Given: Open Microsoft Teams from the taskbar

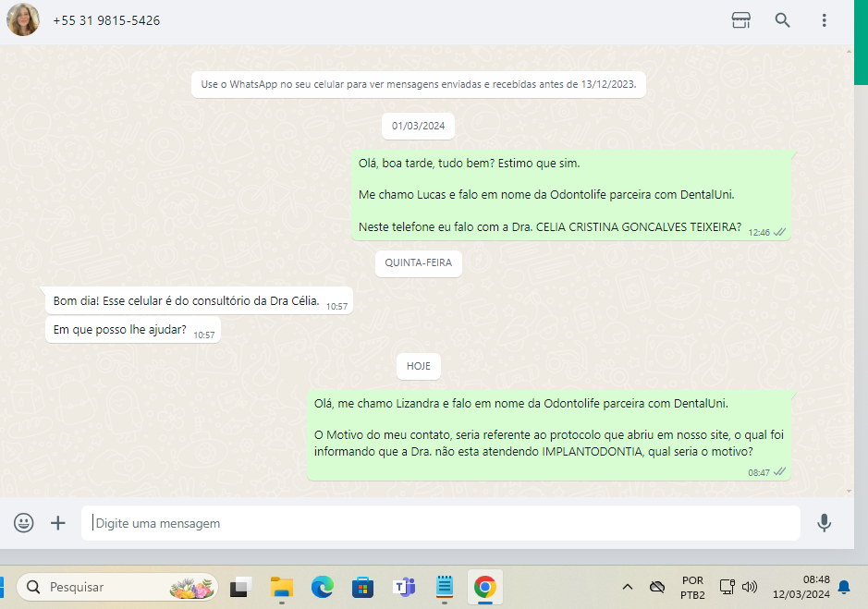Looking at the screenshot, I should [x=404, y=587].
